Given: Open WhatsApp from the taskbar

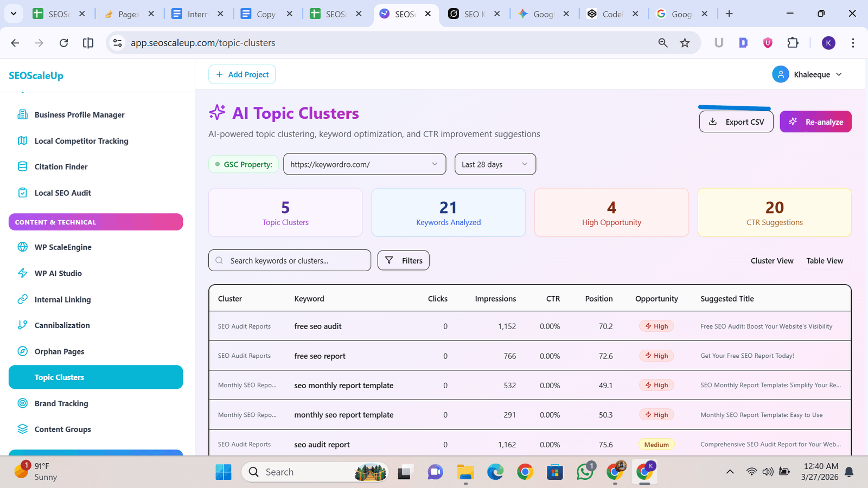Looking at the screenshot, I should (x=584, y=472).
